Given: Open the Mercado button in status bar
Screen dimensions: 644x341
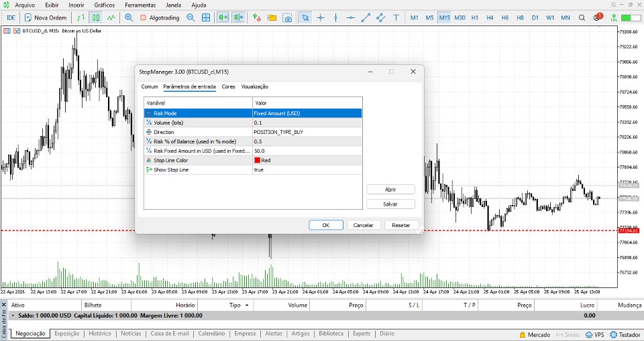Looking at the screenshot, I should tap(535, 335).
